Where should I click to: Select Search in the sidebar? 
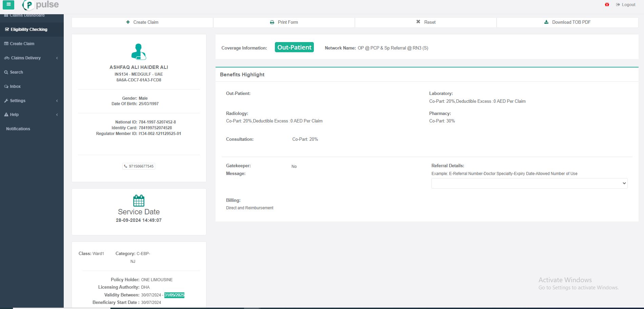click(x=16, y=72)
